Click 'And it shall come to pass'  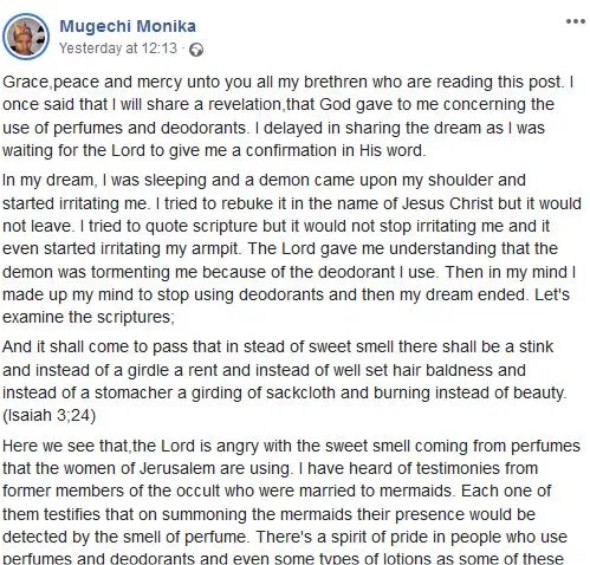(x=95, y=347)
